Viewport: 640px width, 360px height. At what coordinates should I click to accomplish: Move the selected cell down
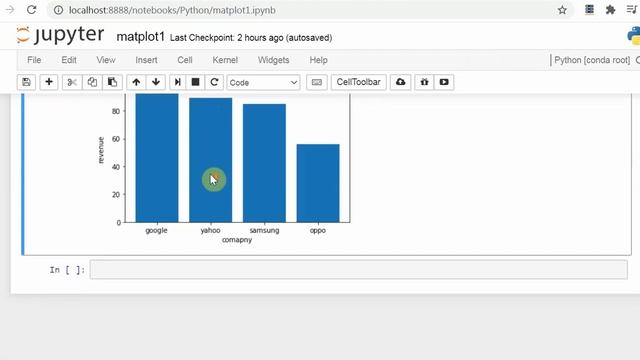(x=156, y=82)
